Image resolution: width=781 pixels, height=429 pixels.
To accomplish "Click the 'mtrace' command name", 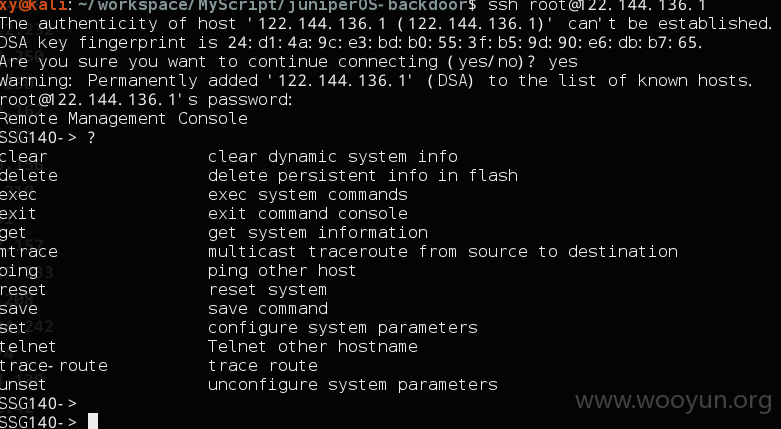I will click(x=28, y=252).
